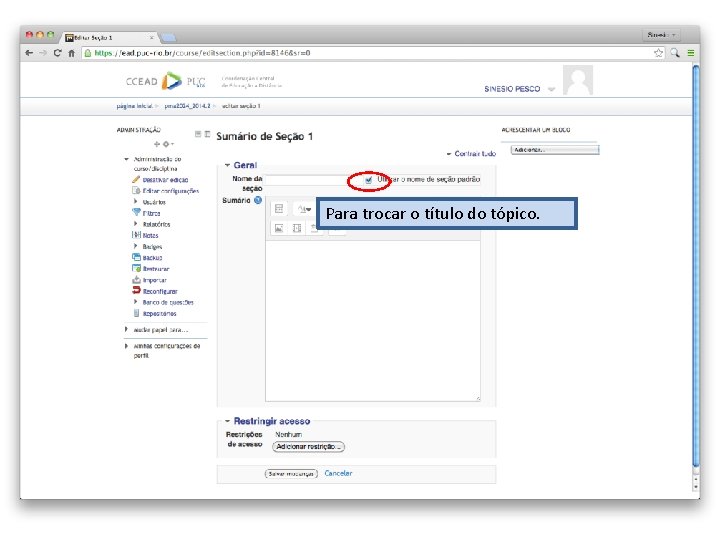
Task: Click the browser forward arrow
Action: point(43,53)
